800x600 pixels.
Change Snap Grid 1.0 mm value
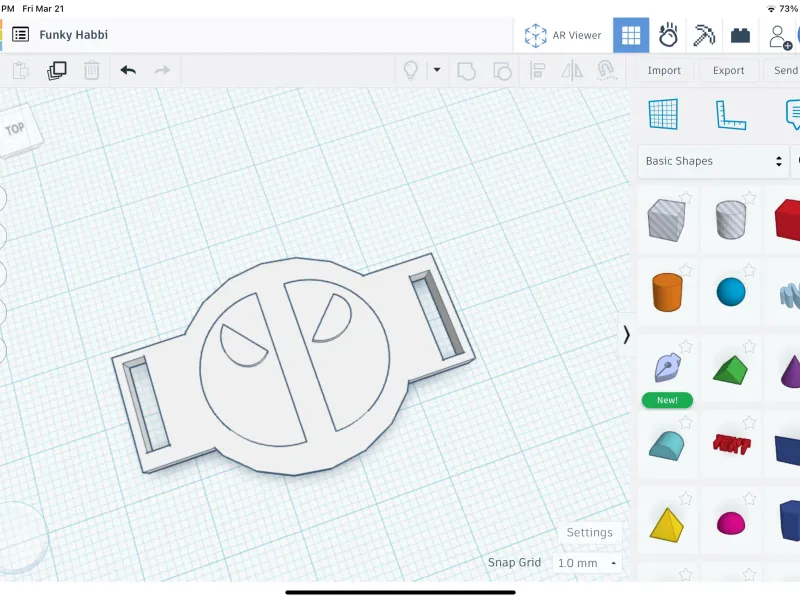pos(587,563)
